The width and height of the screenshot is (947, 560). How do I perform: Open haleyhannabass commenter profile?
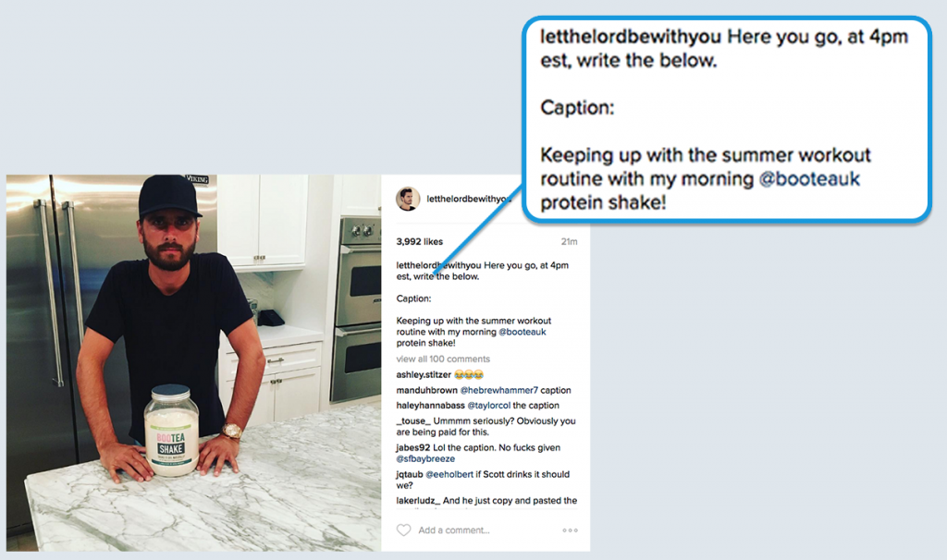point(431,406)
